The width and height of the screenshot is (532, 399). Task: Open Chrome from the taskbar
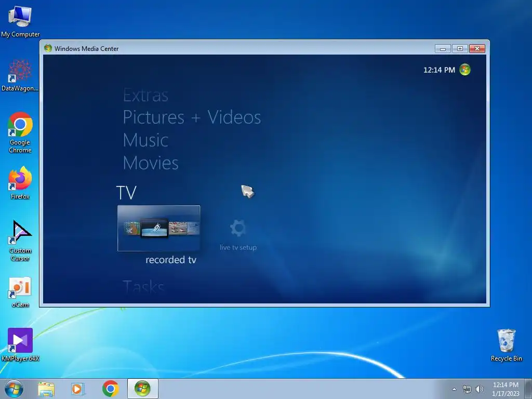[110, 389]
